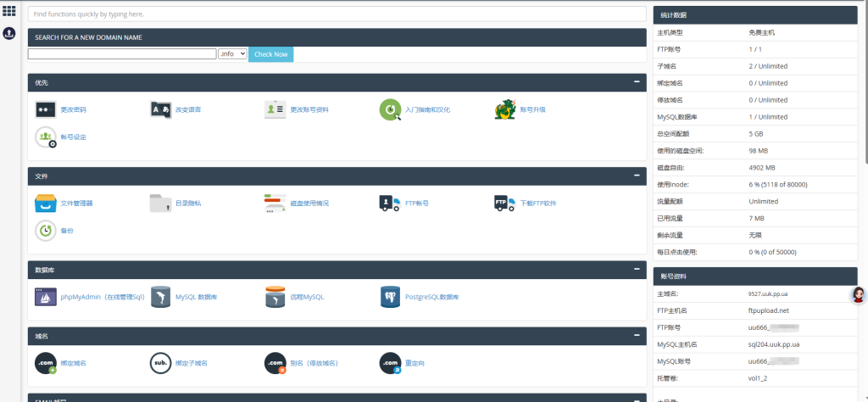Click the 磁盘使用情况 disk usage icon
The image size is (868, 402).
click(275, 204)
